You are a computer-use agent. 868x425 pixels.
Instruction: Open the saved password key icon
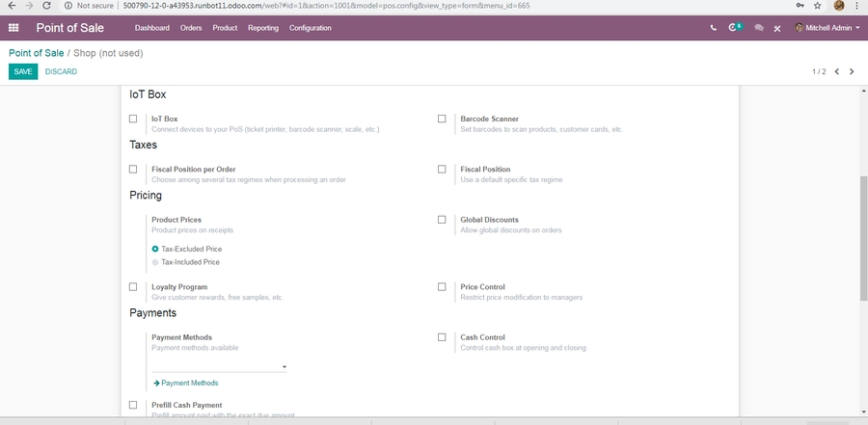coord(800,6)
